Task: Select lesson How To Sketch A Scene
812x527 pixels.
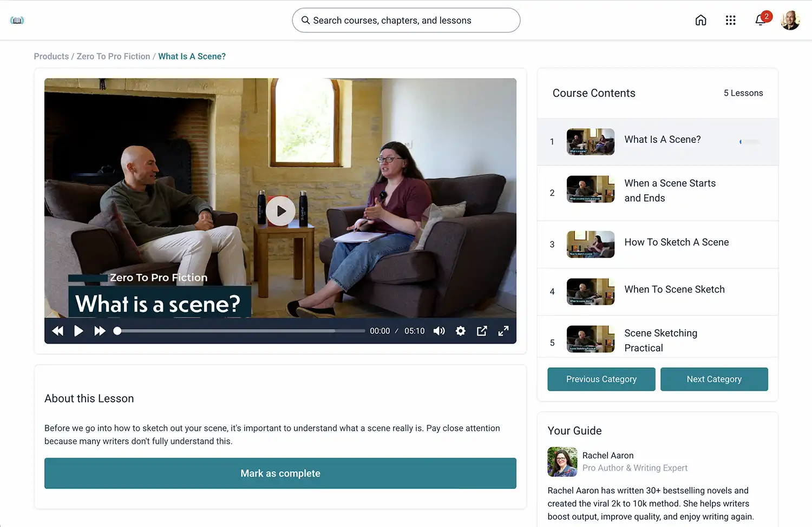Action: coord(658,243)
